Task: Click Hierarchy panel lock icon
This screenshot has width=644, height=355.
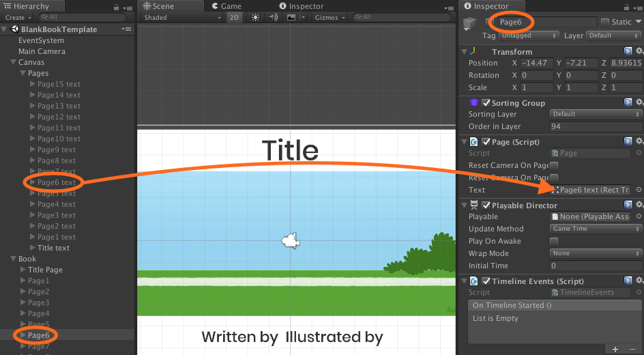Action: point(116,7)
